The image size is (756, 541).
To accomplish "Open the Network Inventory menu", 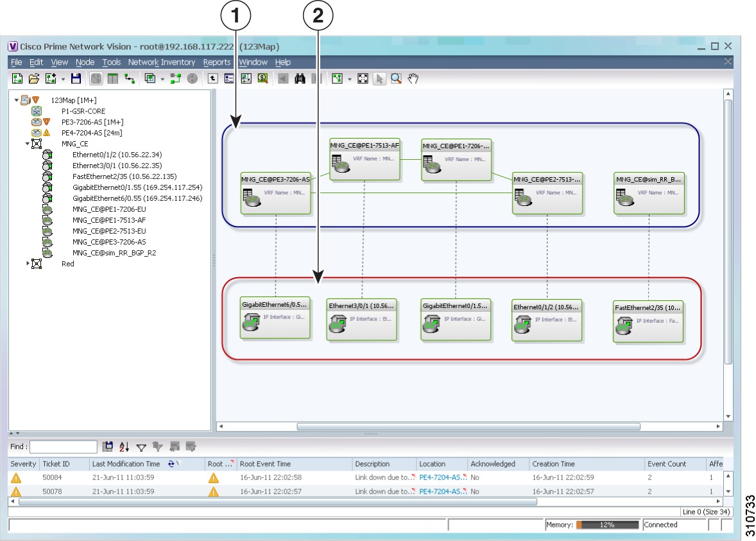I will [162, 62].
